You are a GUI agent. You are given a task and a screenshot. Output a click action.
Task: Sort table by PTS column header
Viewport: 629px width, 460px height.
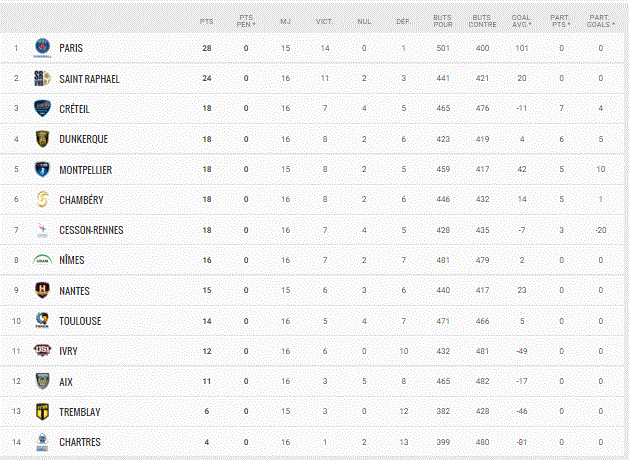[207, 21]
